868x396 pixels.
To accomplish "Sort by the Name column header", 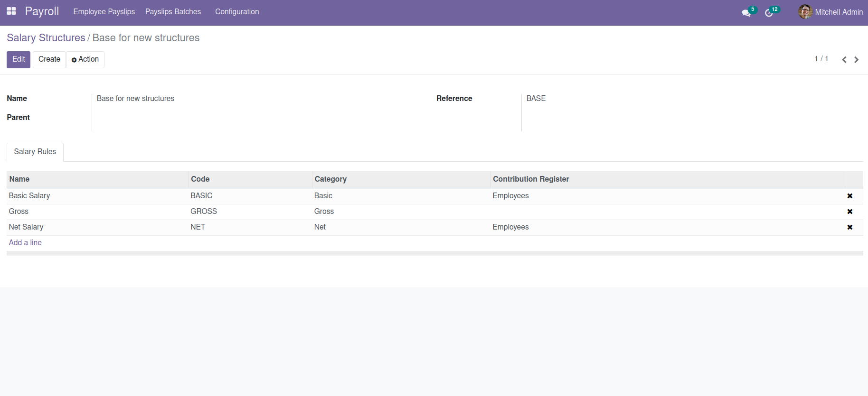I will pyautogui.click(x=98, y=179).
